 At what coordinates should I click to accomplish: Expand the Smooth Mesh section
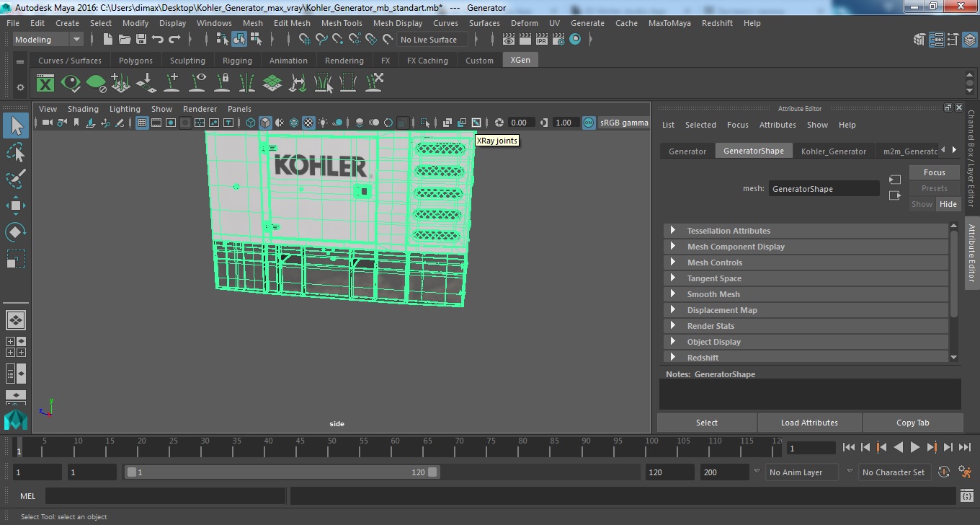click(x=806, y=294)
